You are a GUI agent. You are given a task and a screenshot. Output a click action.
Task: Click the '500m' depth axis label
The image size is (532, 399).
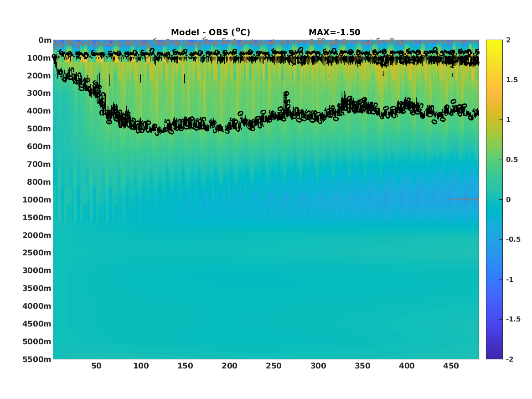(39, 129)
